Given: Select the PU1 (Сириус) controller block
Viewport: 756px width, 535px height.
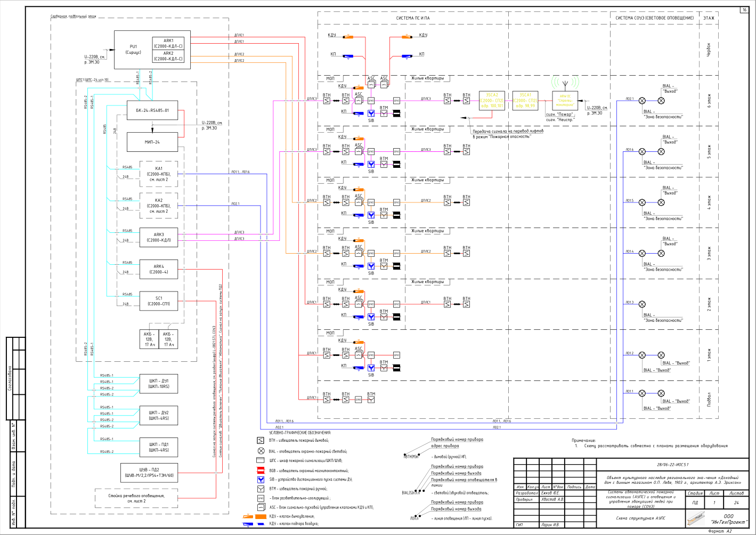Looking at the screenshot, I should pos(152,50).
